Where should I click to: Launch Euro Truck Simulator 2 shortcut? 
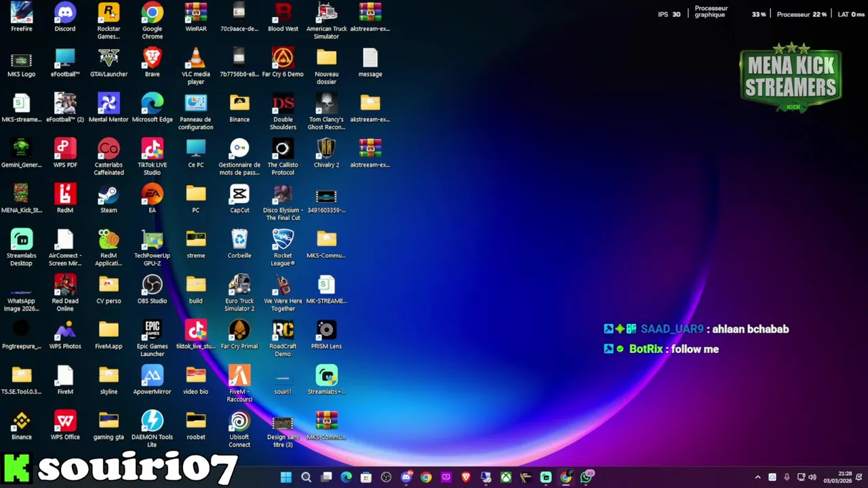(239, 293)
